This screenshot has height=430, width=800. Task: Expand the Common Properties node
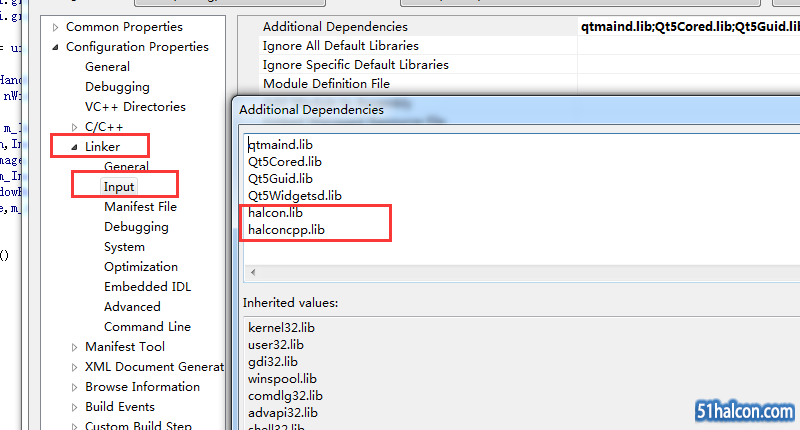pyautogui.click(x=55, y=27)
